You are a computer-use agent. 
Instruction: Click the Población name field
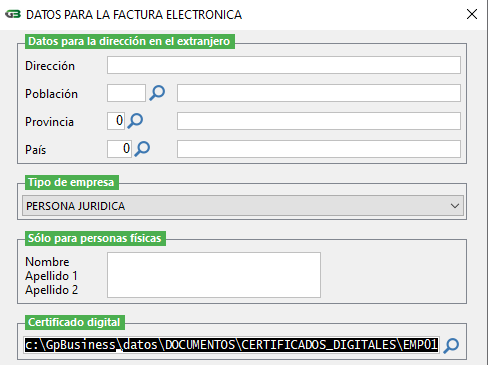[319, 93]
